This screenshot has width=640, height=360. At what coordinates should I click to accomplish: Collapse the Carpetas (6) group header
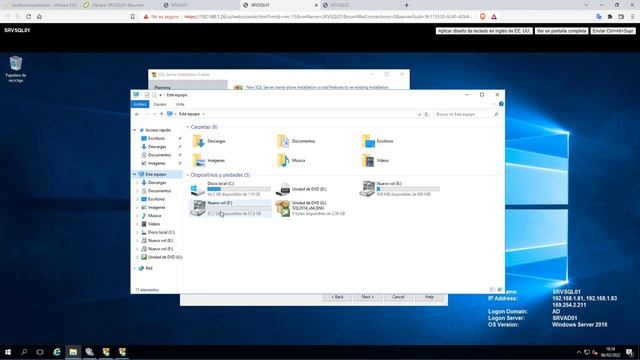(x=188, y=127)
